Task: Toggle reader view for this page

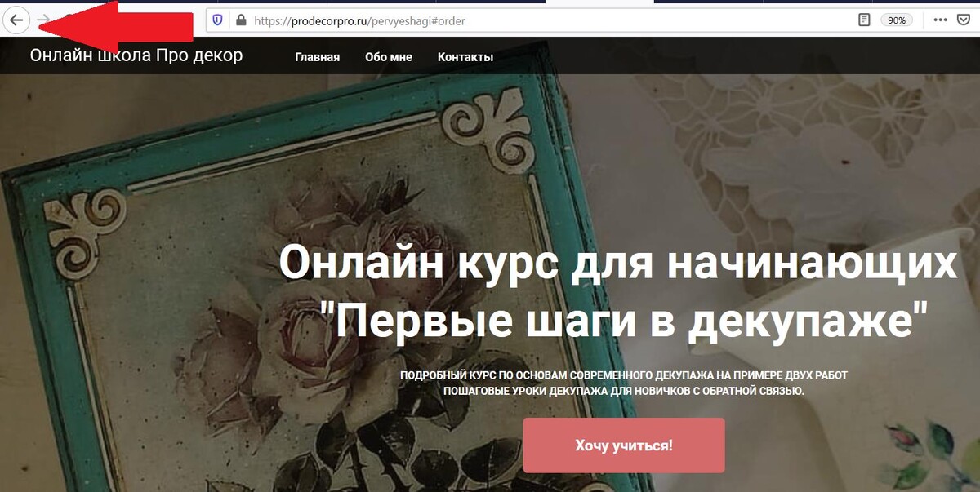Action: click(864, 20)
